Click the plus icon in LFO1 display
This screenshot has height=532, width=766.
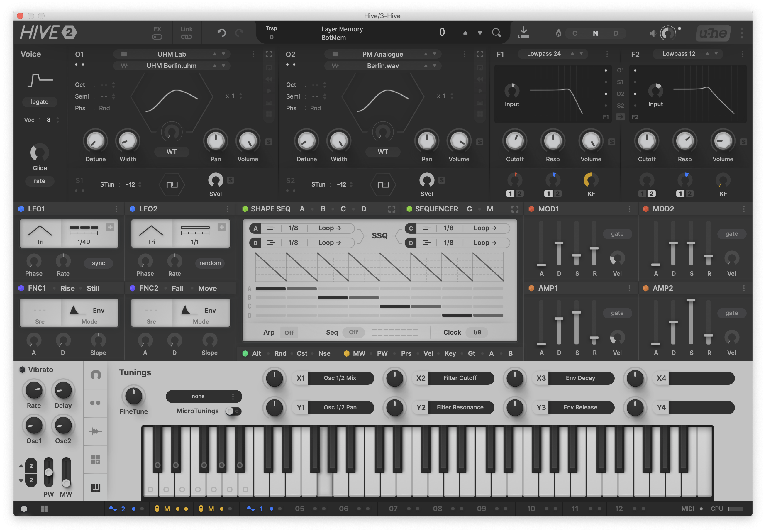110,227
